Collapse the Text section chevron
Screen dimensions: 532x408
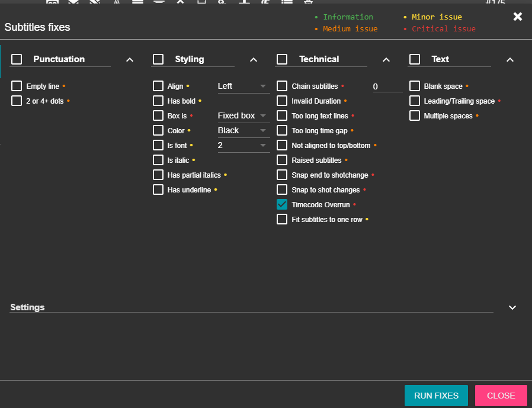pos(510,60)
